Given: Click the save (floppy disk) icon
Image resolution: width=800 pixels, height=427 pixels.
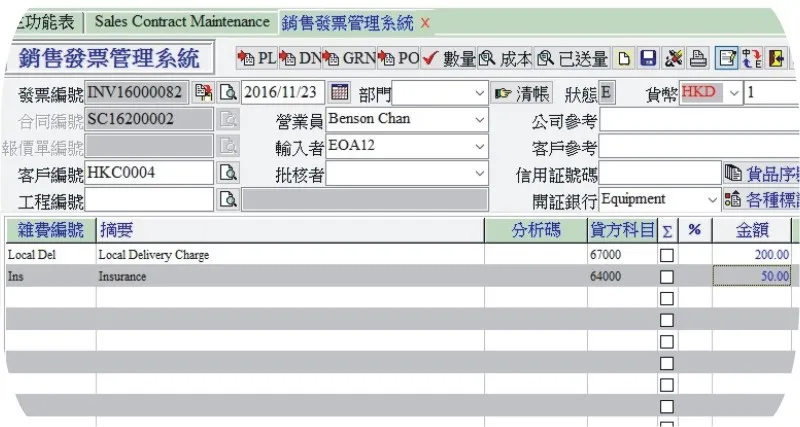Looking at the screenshot, I should 648,59.
